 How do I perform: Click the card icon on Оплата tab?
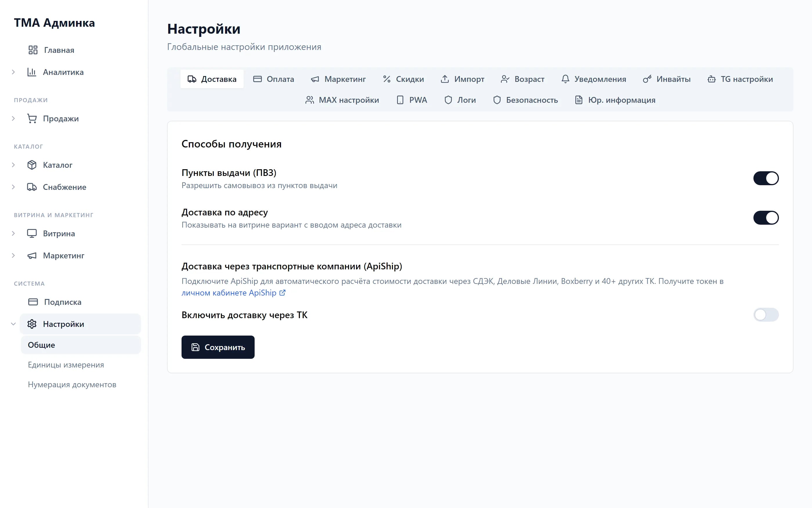pyautogui.click(x=257, y=79)
